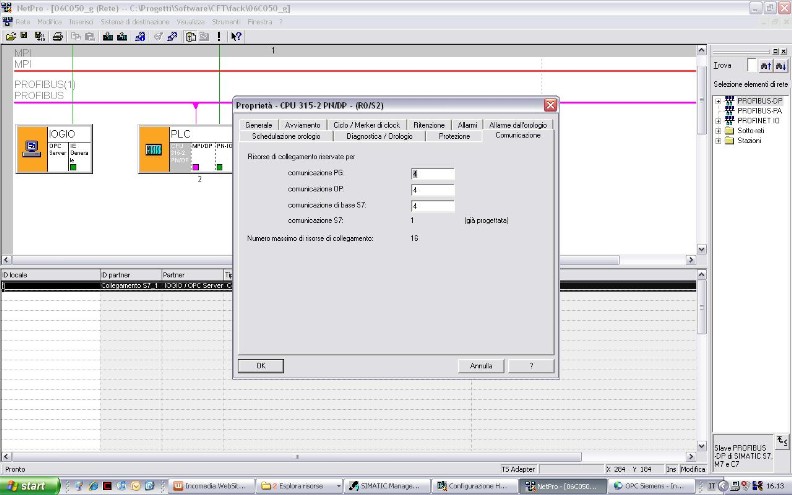Open the Visualizza menu
Image resolution: width=792 pixels, height=495 pixels.
pos(190,22)
